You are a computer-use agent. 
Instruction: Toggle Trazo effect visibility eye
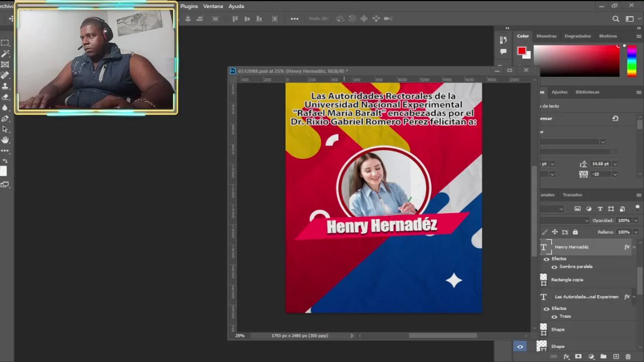pos(554,317)
